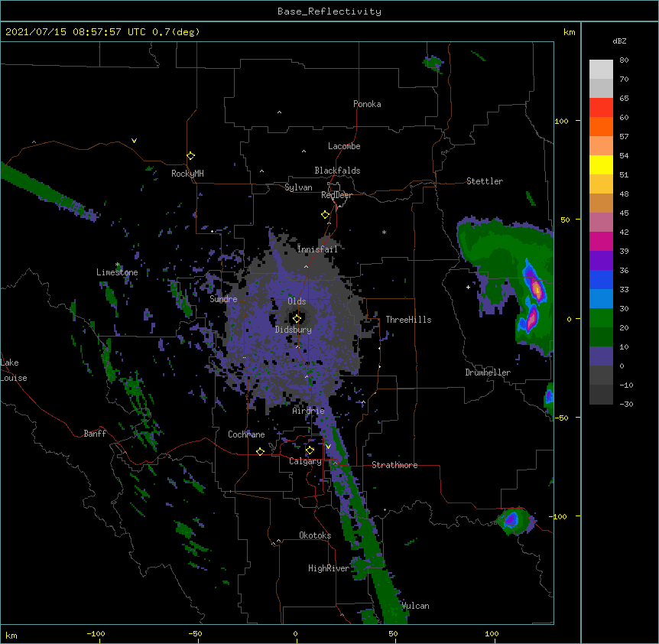This screenshot has width=659, height=644.
Task: Click the Lacombe city label
Action: pyautogui.click(x=344, y=146)
